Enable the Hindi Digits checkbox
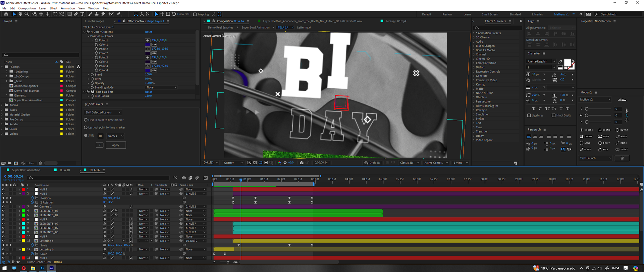 pyautogui.click(x=554, y=116)
